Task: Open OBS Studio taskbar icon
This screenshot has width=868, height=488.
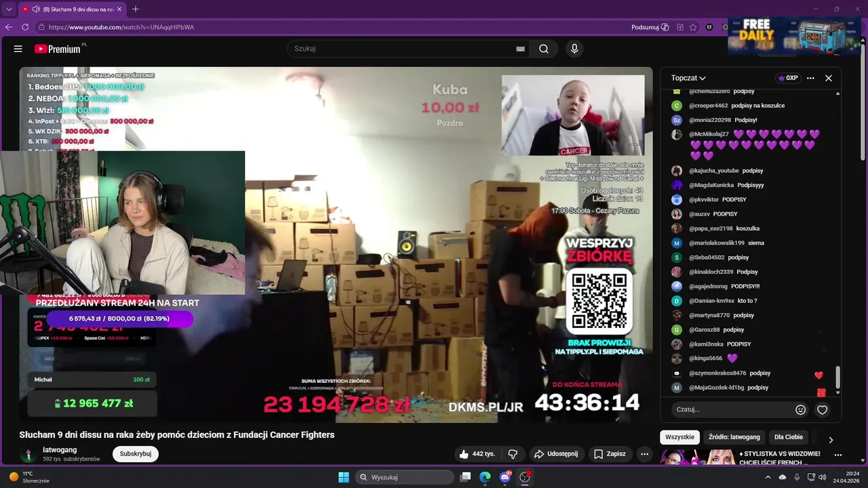Action: click(525, 477)
